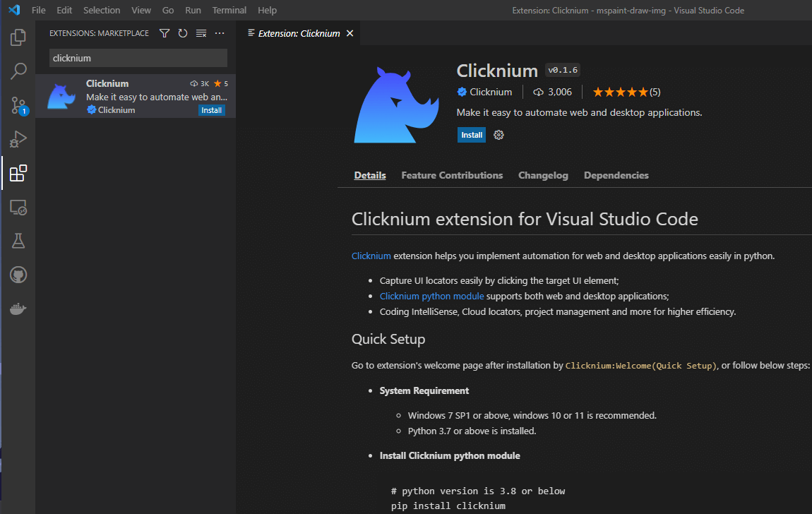Focus the extensions search box
This screenshot has height=514, width=812.
138,58
